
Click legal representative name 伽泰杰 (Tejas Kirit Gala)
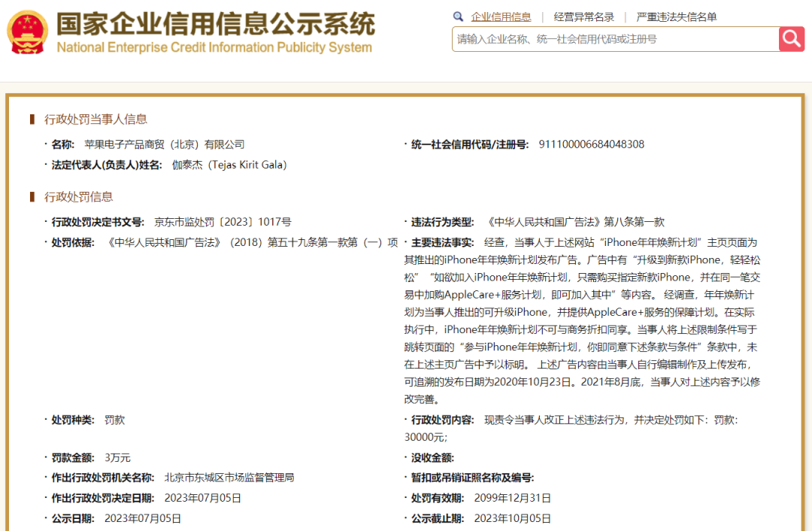(229, 165)
